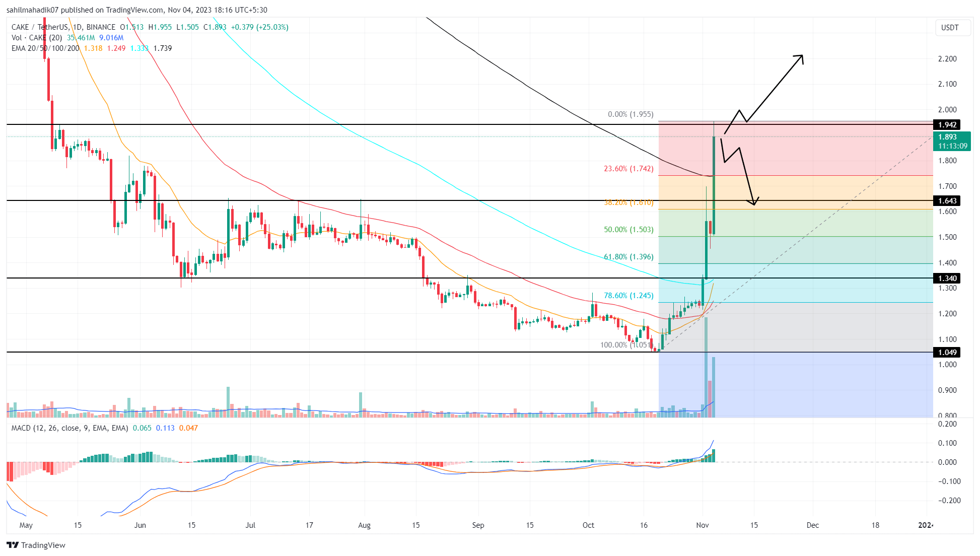Click the publisher line sahilmahadik07 published on TradingView.com
Image resolution: width=980 pixels, height=556 pixels.
[85, 10]
